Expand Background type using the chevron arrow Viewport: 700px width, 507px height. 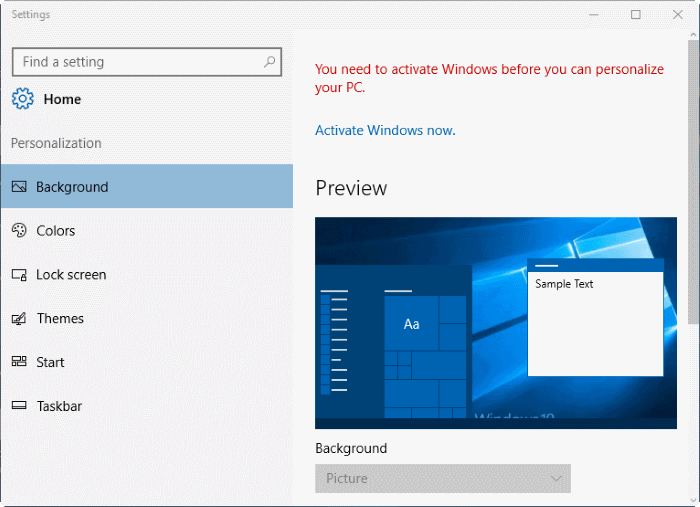557,478
